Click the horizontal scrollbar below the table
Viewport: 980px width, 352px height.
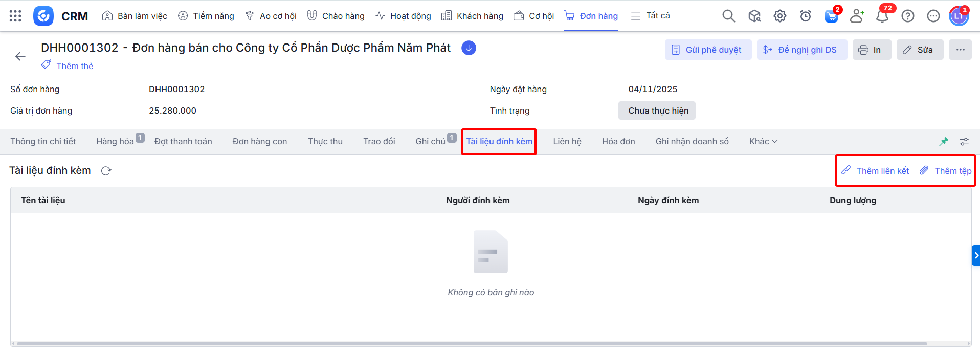click(x=471, y=344)
